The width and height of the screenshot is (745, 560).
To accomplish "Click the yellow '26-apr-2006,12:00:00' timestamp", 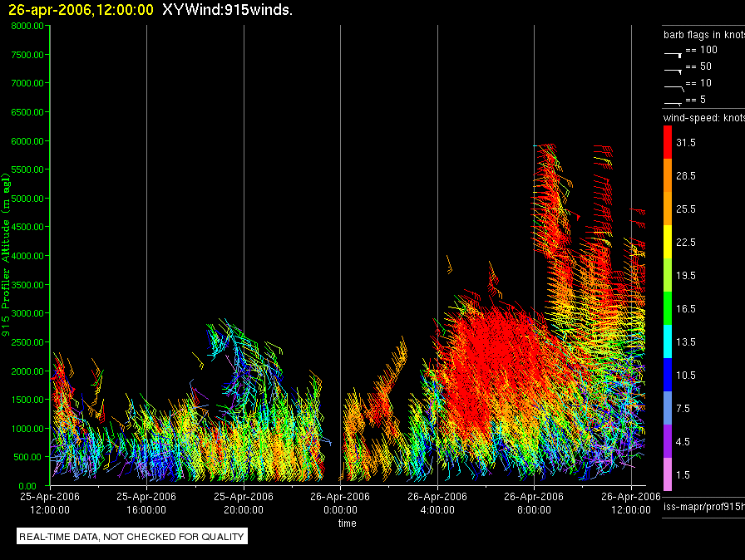I will click(81, 9).
